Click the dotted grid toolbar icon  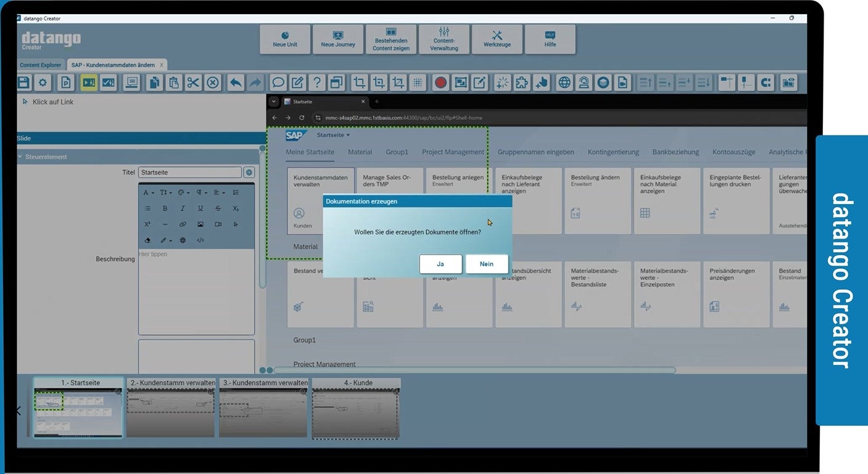click(x=418, y=83)
